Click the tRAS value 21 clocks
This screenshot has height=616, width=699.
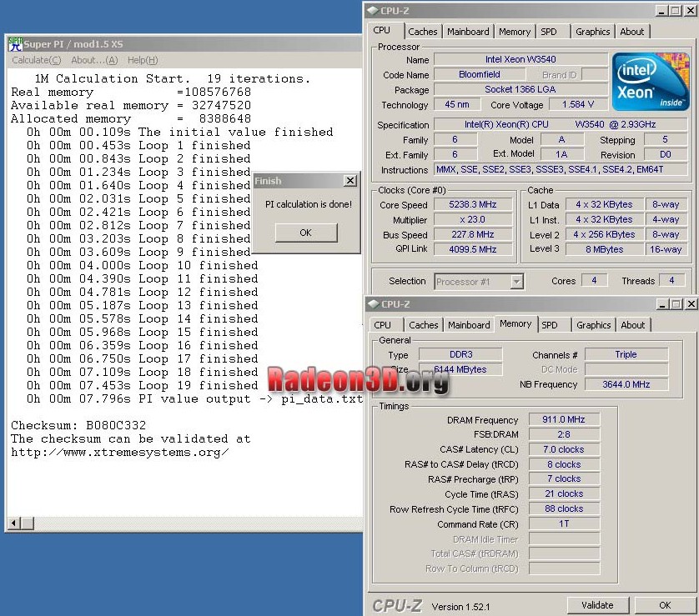[564, 493]
